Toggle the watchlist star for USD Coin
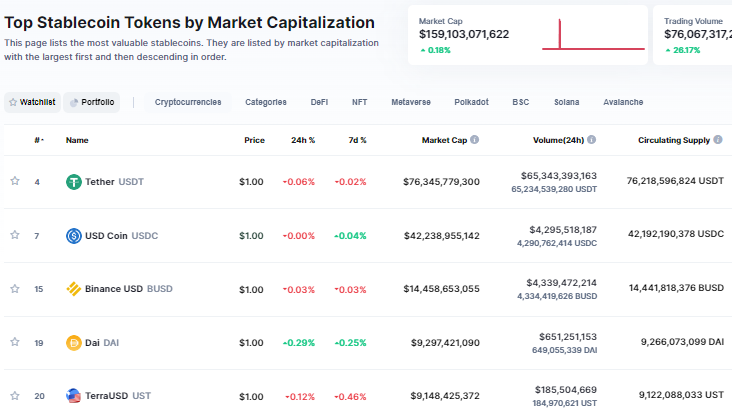This screenshot has height=419, width=732. click(x=15, y=235)
